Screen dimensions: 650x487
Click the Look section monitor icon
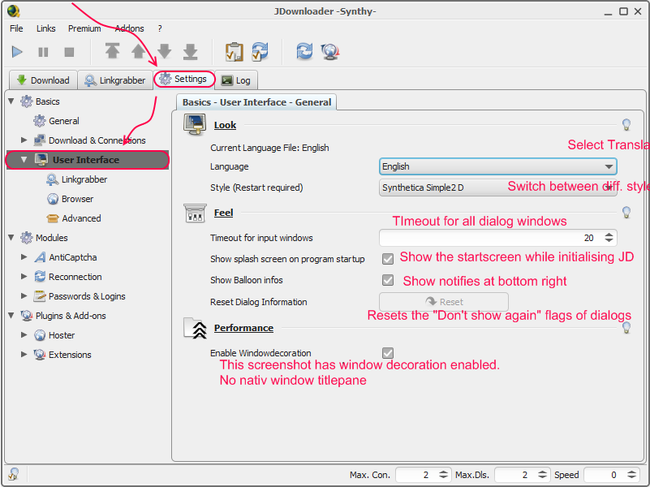click(195, 125)
